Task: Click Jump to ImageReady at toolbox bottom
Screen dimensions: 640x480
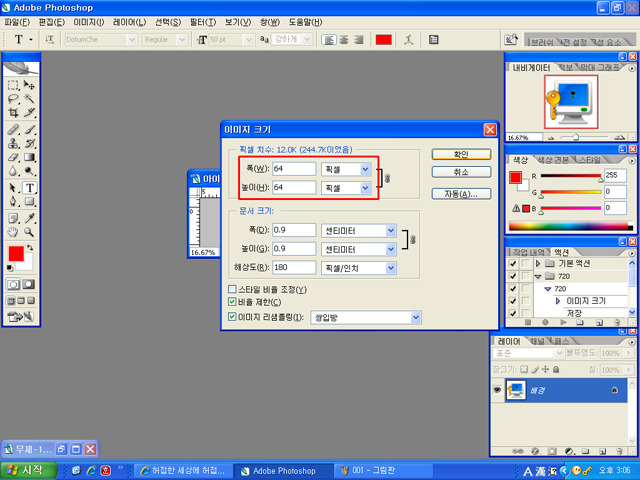Action: pyautogui.click(x=21, y=316)
